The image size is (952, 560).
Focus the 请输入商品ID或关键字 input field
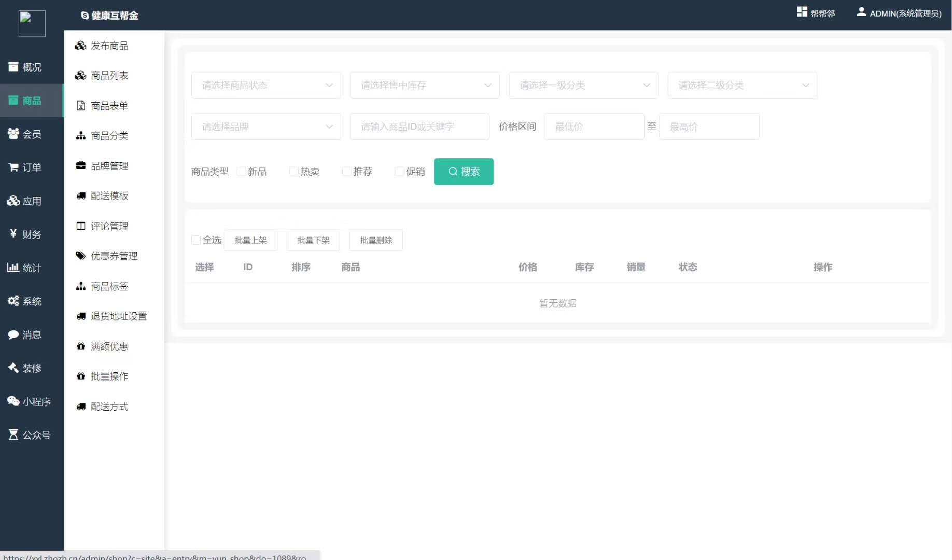point(419,127)
